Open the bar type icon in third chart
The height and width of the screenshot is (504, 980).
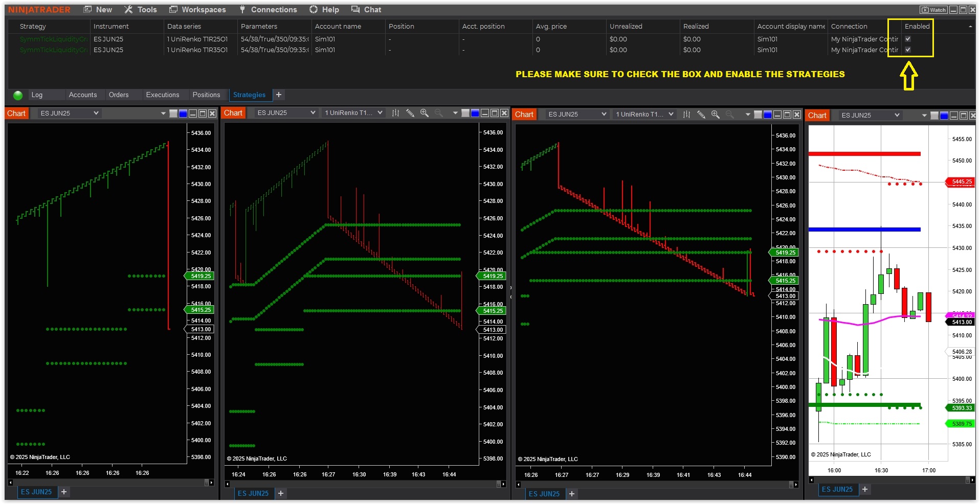(686, 114)
